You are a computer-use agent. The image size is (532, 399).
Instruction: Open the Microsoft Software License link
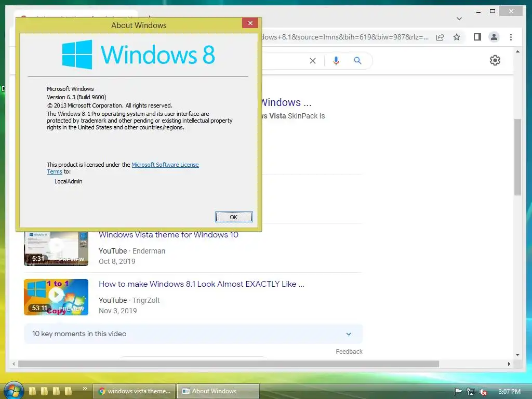[x=165, y=165]
